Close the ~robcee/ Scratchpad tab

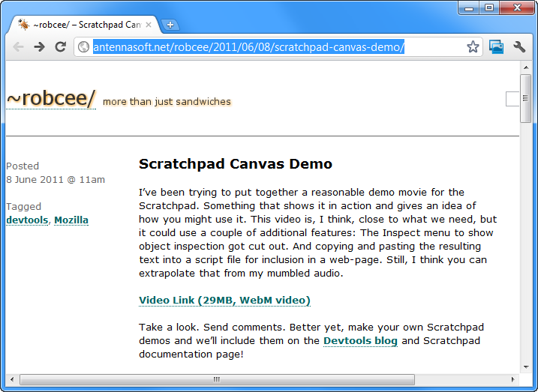pos(149,25)
